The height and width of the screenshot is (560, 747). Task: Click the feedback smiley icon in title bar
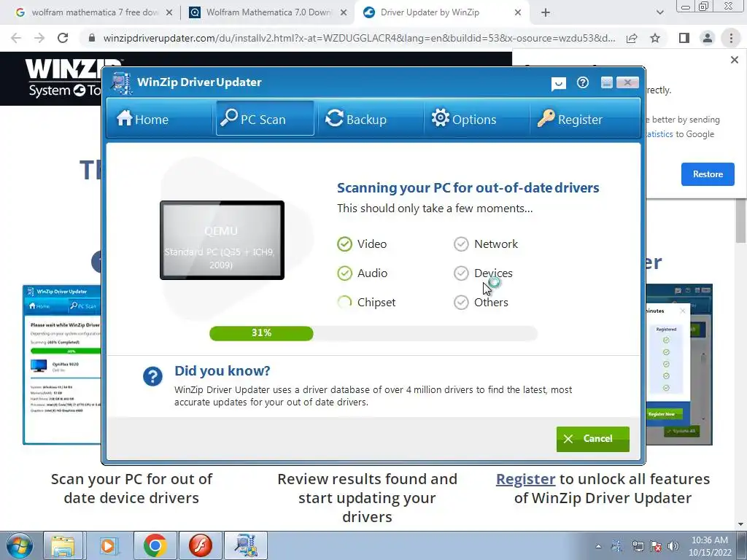point(558,84)
